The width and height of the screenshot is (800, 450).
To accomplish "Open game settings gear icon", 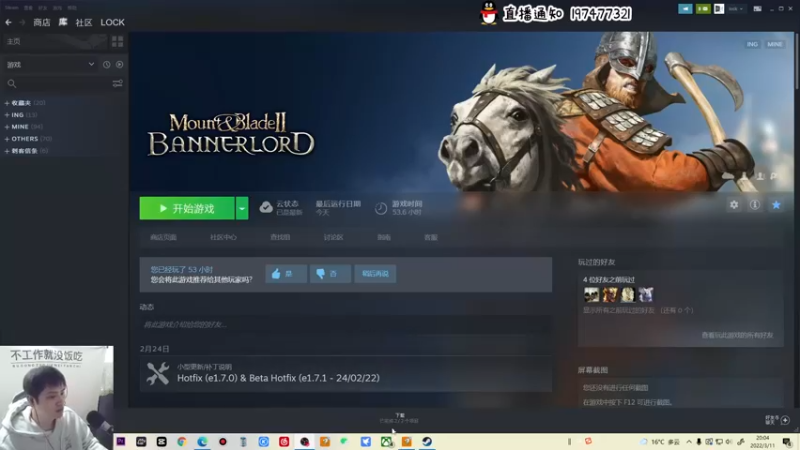I will 734,205.
